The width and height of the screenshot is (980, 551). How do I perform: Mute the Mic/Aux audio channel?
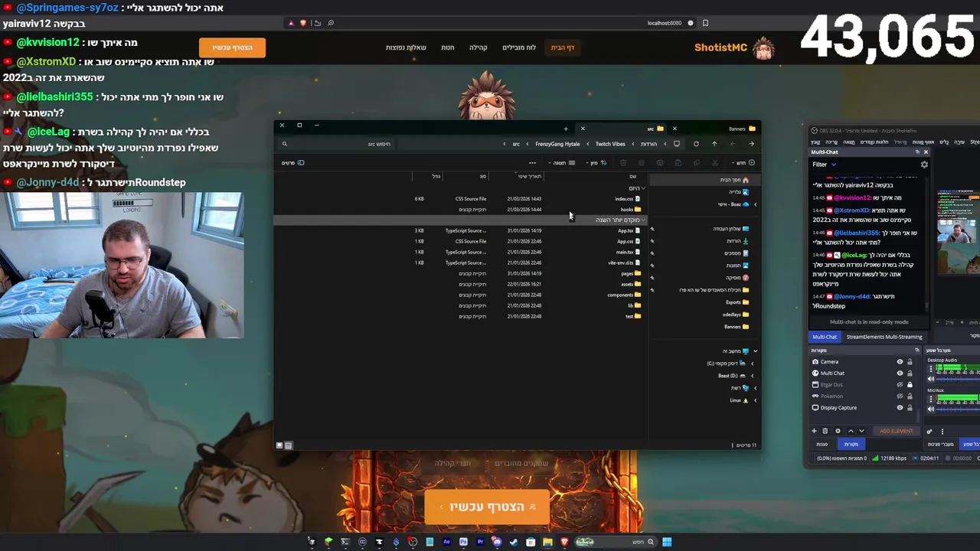931,409
